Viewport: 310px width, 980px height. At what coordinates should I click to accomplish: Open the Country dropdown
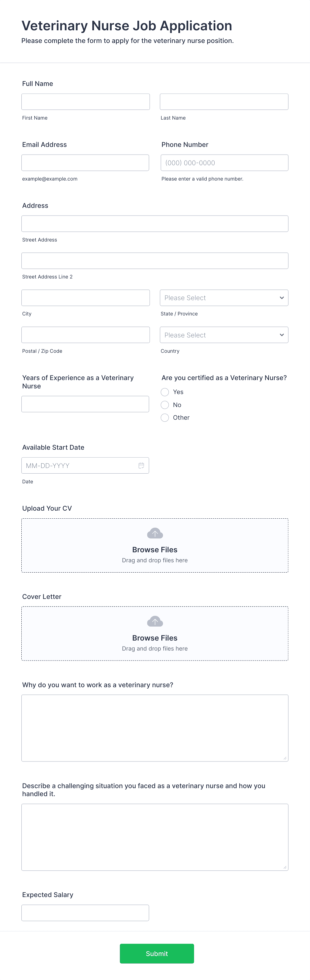(x=224, y=335)
